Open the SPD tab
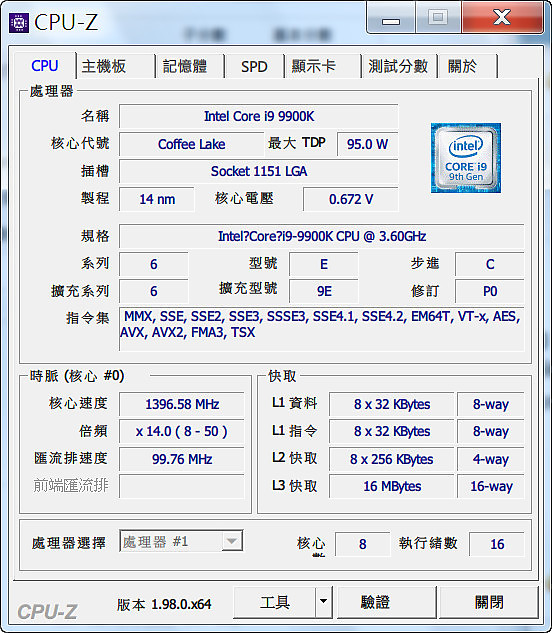Image resolution: width=552 pixels, height=633 pixels. click(x=254, y=66)
